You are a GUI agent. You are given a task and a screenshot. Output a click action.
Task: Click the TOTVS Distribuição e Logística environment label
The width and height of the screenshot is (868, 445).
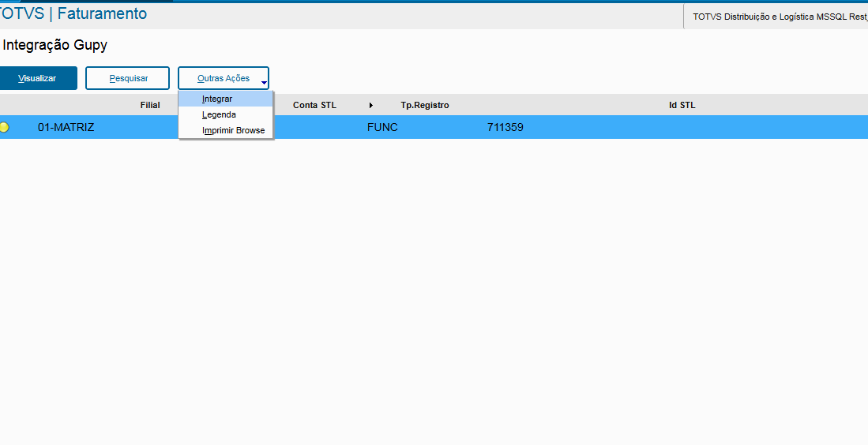click(778, 17)
